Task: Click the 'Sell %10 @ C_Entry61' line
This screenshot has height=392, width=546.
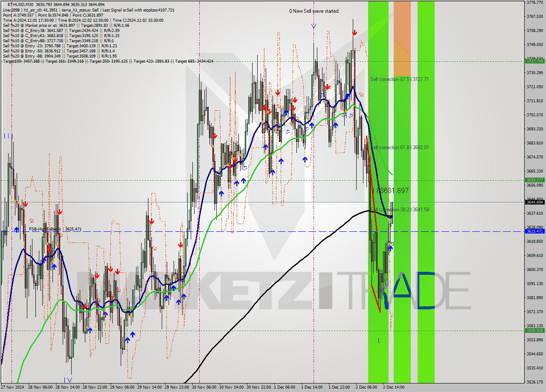Action: coord(61,35)
